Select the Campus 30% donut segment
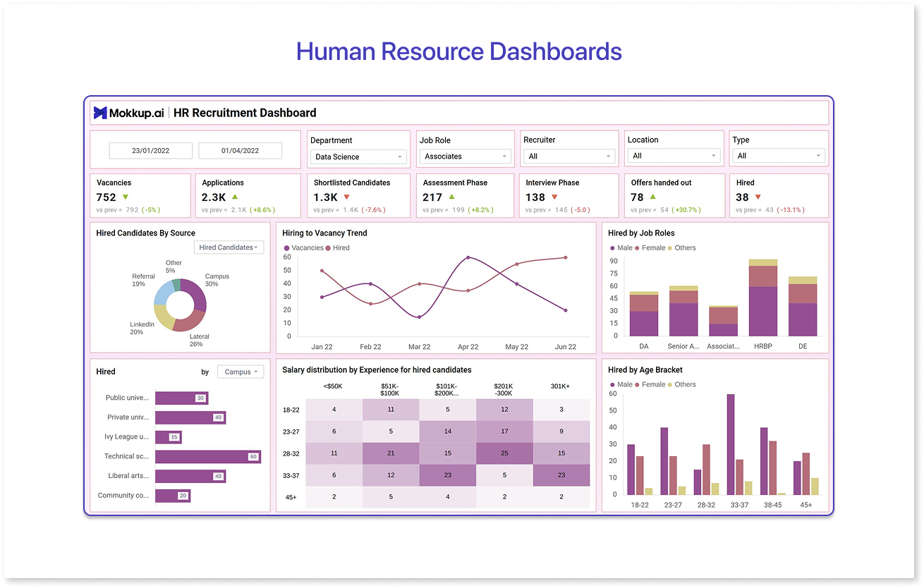The height and width of the screenshot is (588, 924). click(x=197, y=294)
